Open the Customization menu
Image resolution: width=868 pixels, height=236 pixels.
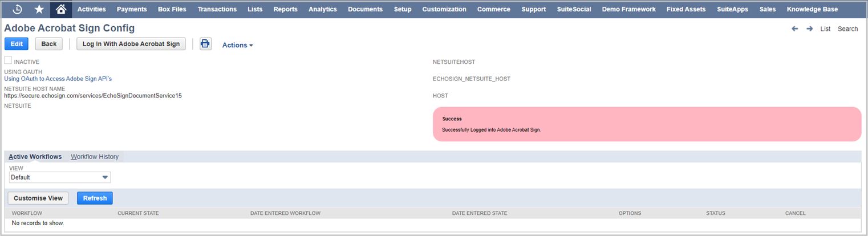point(444,9)
